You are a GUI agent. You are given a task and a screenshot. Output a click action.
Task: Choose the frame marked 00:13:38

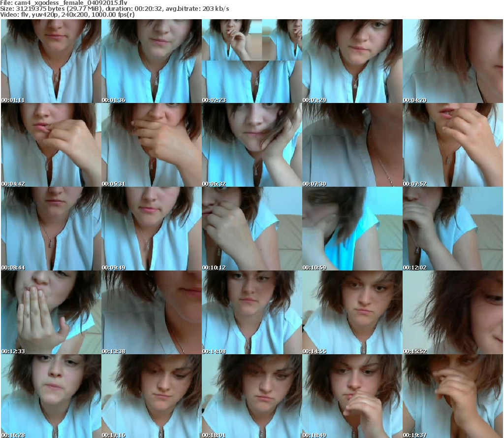click(x=152, y=312)
